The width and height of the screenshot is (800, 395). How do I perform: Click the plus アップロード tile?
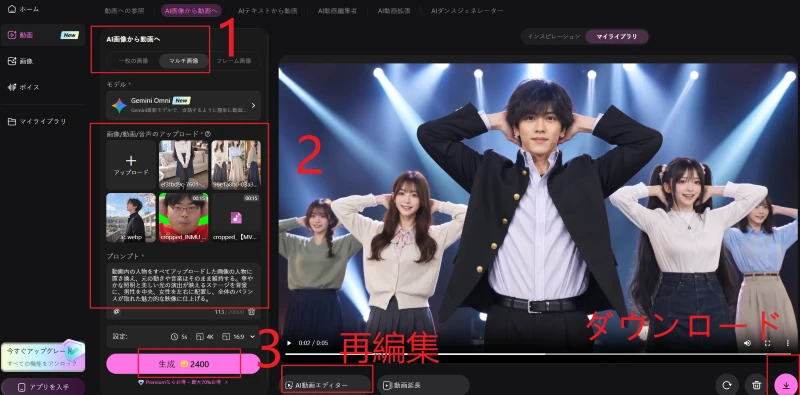131,165
